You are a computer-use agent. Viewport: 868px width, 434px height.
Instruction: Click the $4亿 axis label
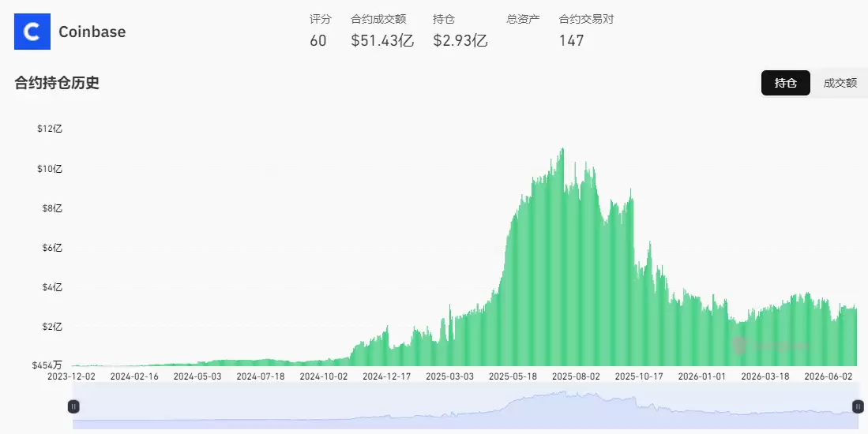(x=52, y=287)
